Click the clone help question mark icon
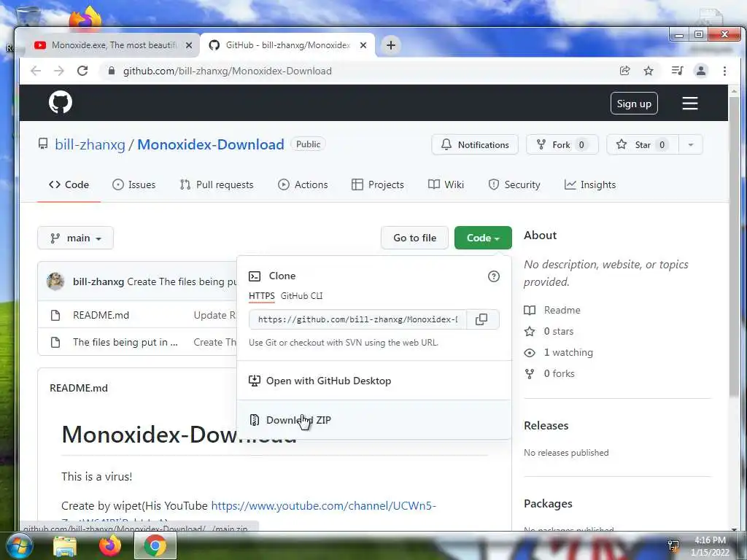Image resolution: width=747 pixels, height=560 pixels. coord(494,276)
